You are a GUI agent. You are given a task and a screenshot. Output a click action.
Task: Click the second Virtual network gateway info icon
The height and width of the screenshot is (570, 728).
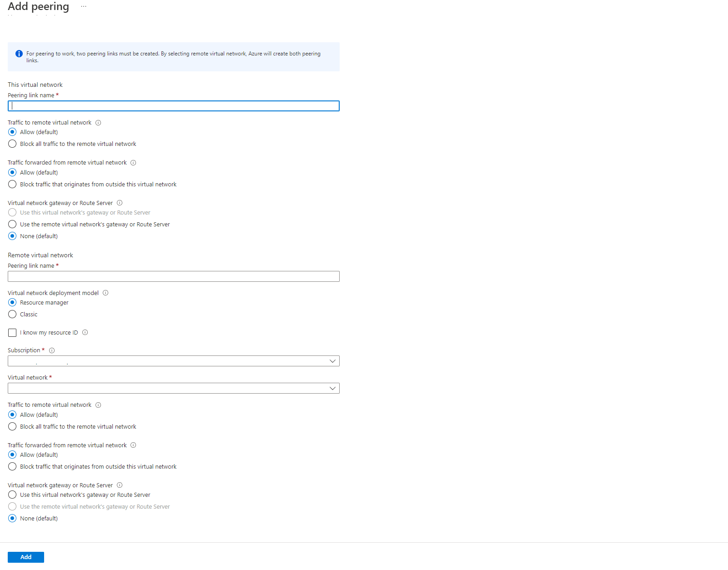coord(120,485)
